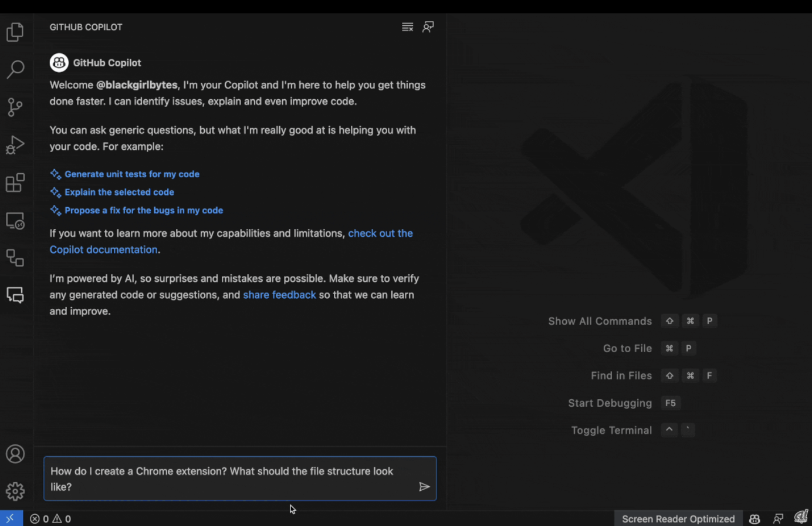Open the Explorer view in activity bar
812x526 pixels.
15,32
